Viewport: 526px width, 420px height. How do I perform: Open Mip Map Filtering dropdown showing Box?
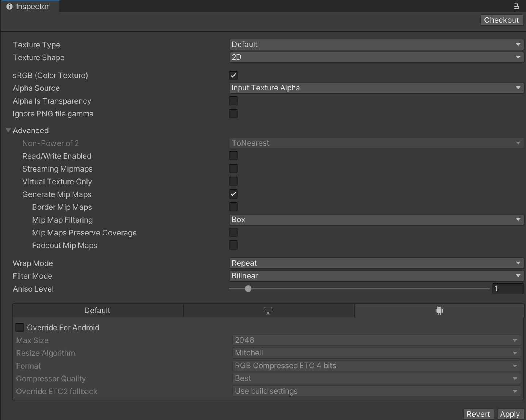(x=376, y=220)
